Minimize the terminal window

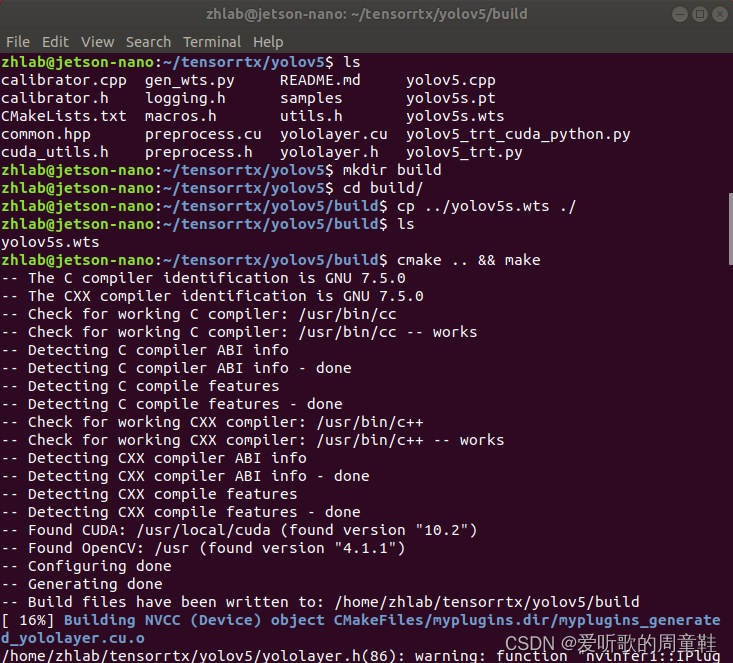pyautogui.click(x=680, y=14)
